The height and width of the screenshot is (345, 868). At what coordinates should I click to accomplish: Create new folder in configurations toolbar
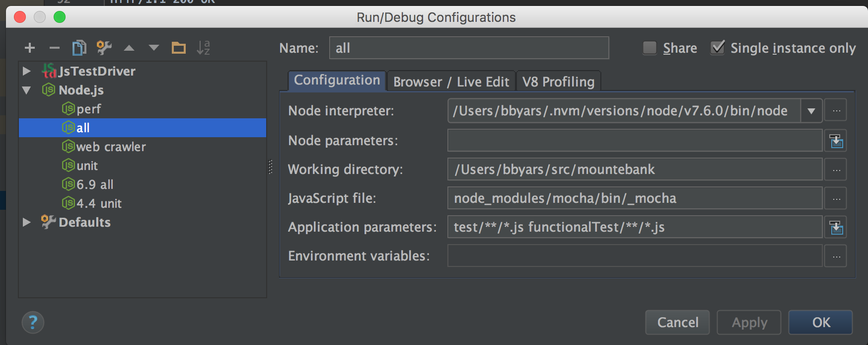point(179,48)
